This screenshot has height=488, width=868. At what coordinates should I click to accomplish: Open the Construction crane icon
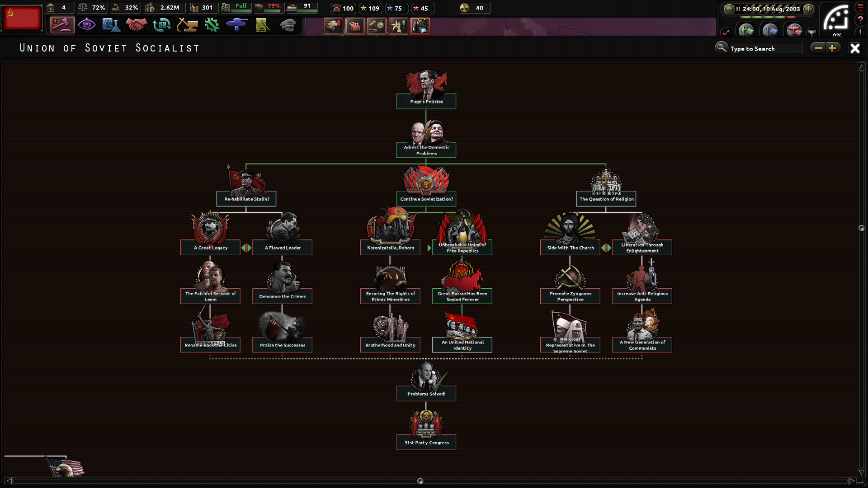(x=187, y=25)
